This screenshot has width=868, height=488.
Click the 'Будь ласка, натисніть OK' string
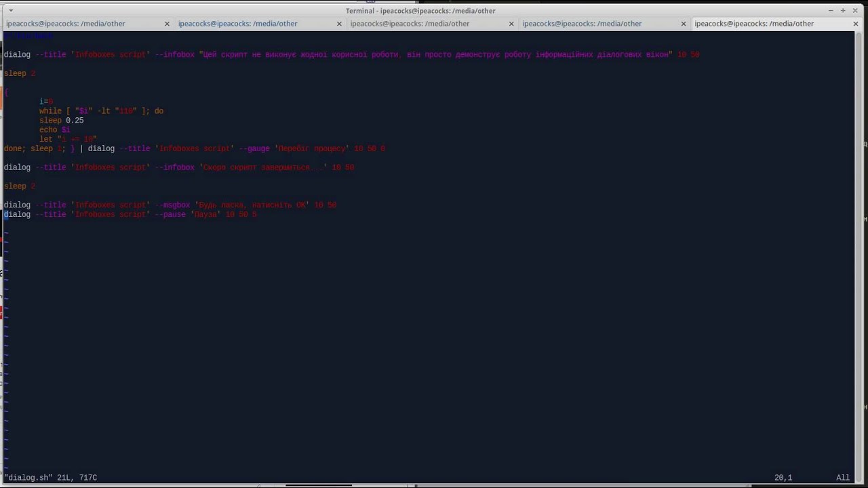point(252,205)
